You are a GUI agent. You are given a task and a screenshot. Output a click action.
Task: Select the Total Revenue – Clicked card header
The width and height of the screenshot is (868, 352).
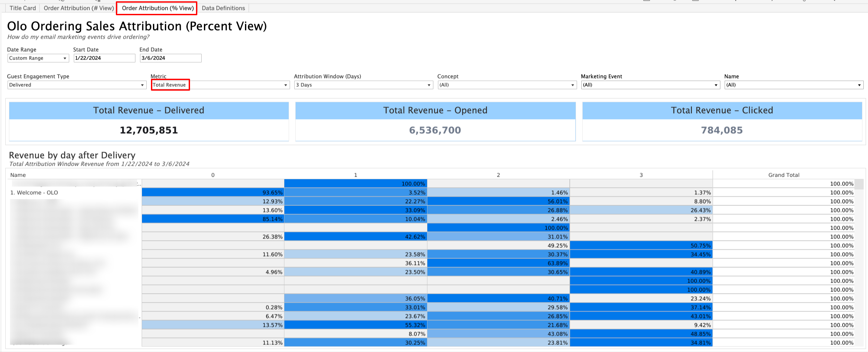pos(722,110)
